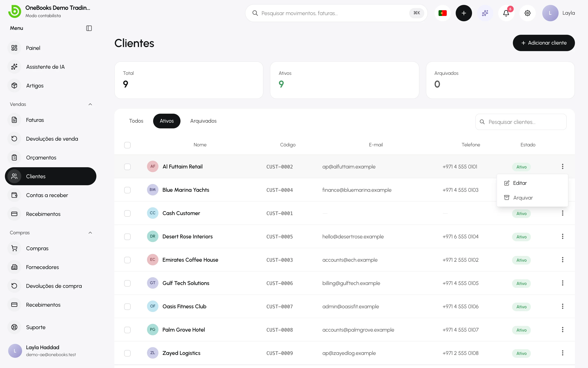588x368 pixels.
Task: Click Adicionar cliente button
Action: click(544, 43)
